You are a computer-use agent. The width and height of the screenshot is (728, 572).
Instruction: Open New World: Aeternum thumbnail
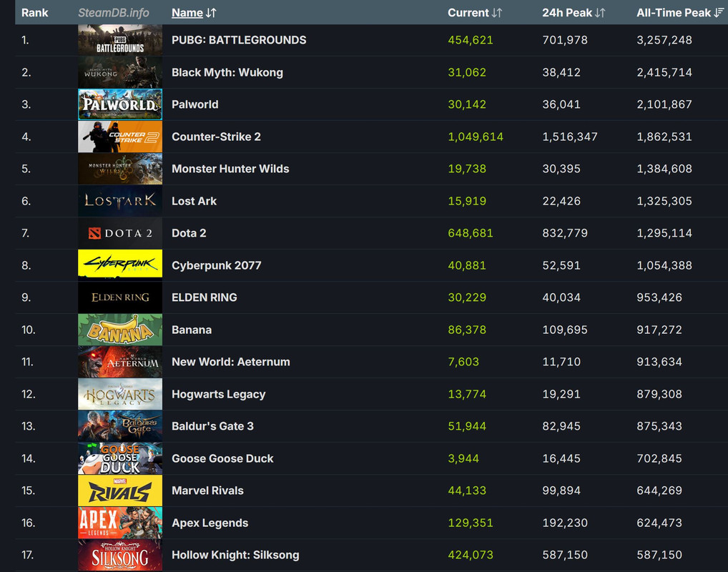[120, 362]
